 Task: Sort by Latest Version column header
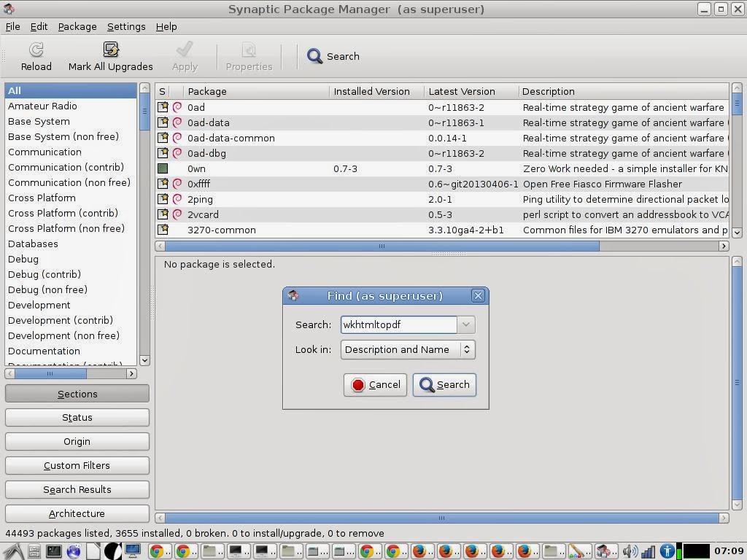point(471,91)
